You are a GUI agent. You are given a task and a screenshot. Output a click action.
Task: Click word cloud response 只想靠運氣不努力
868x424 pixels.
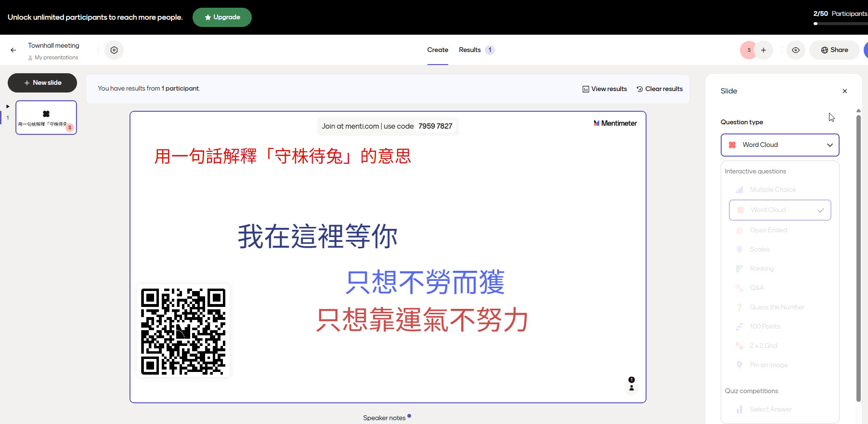(422, 320)
